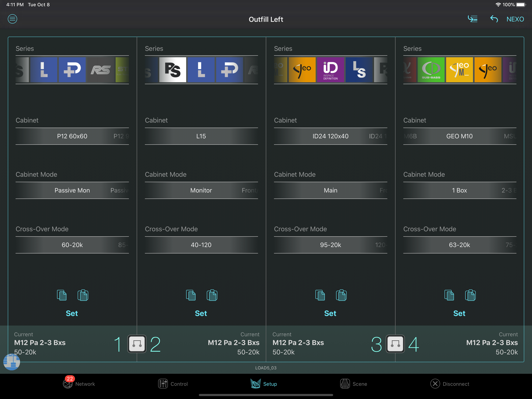
Task: Toggle bridge link between channels 1 and 2
Action: pos(137,344)
